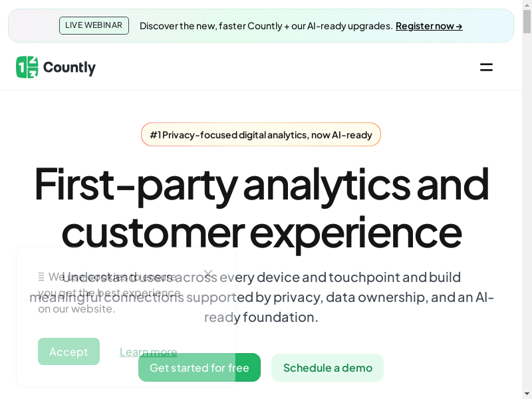This screenshot has width=532, height=399.
Task: Click the LIVE WEBINAR badge
Action: tap(94, 26)
